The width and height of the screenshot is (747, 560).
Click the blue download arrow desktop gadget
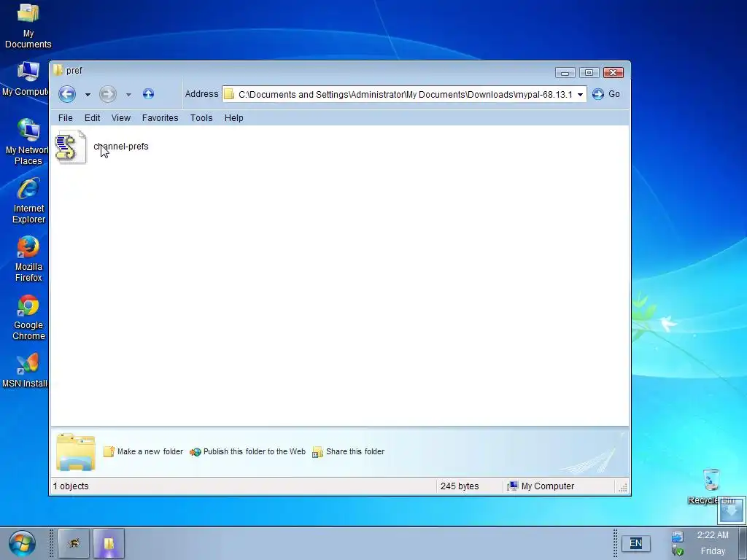coord(731,510)
